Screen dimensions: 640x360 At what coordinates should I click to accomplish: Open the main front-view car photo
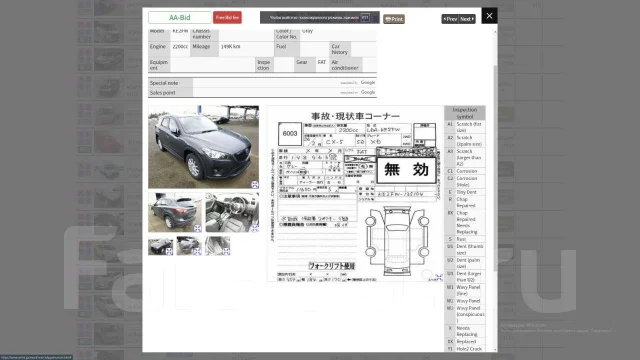[x=203, y=147]
